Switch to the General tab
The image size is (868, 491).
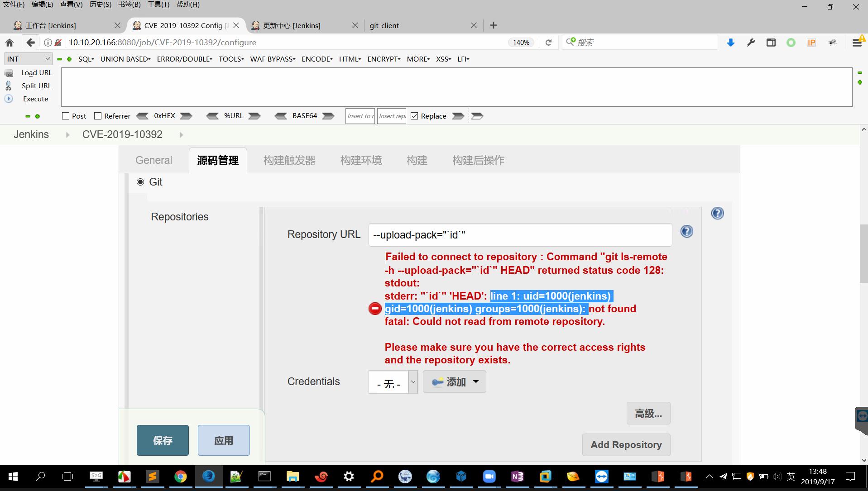click(x=153, y=160)
